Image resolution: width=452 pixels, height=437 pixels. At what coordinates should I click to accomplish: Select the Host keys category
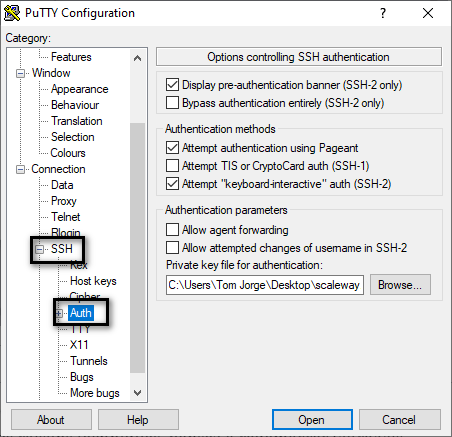[93, 281]
